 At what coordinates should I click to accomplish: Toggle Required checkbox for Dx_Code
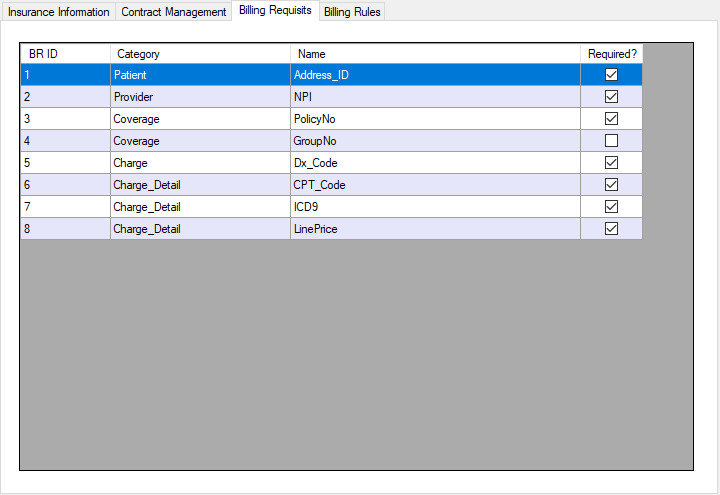click(611, 163)
